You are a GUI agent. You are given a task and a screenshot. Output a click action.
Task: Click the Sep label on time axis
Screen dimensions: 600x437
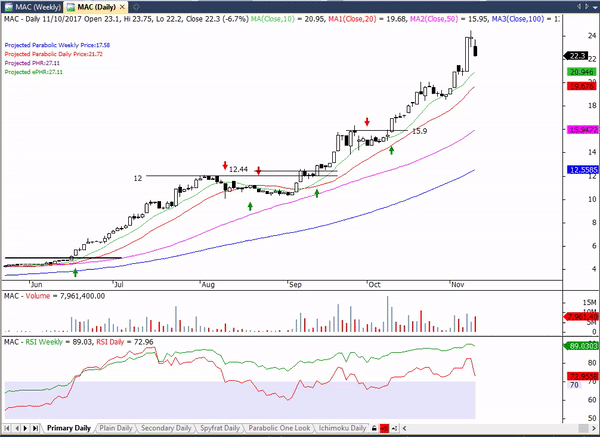295,285
